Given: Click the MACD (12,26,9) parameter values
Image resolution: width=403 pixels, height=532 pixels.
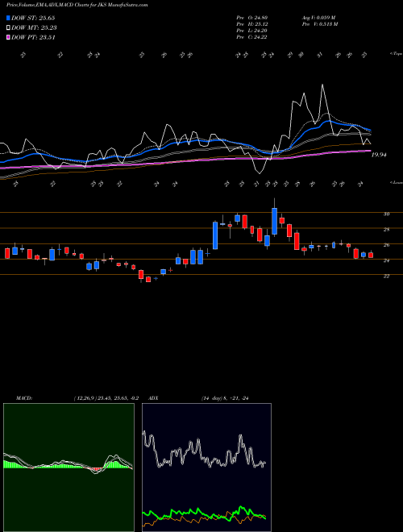Looking at the screenshot, I should point(106,398).
